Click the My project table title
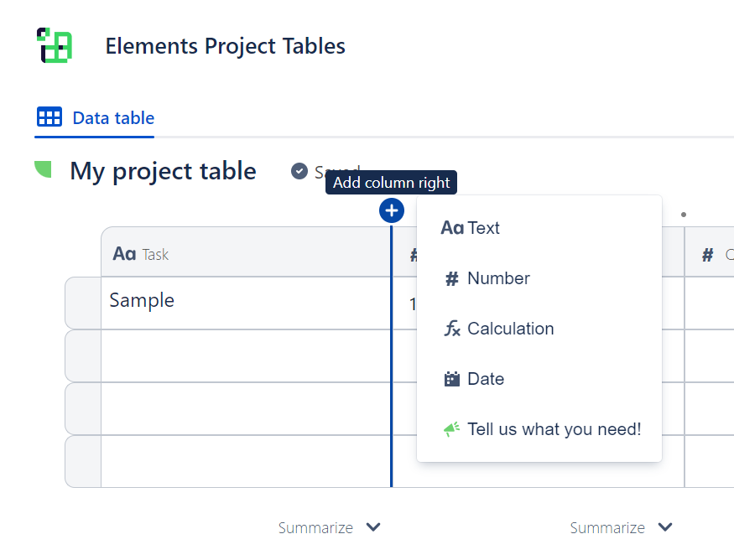Image resolution: width=734 pixels, height=560 pixels. [x=163, y=171]
